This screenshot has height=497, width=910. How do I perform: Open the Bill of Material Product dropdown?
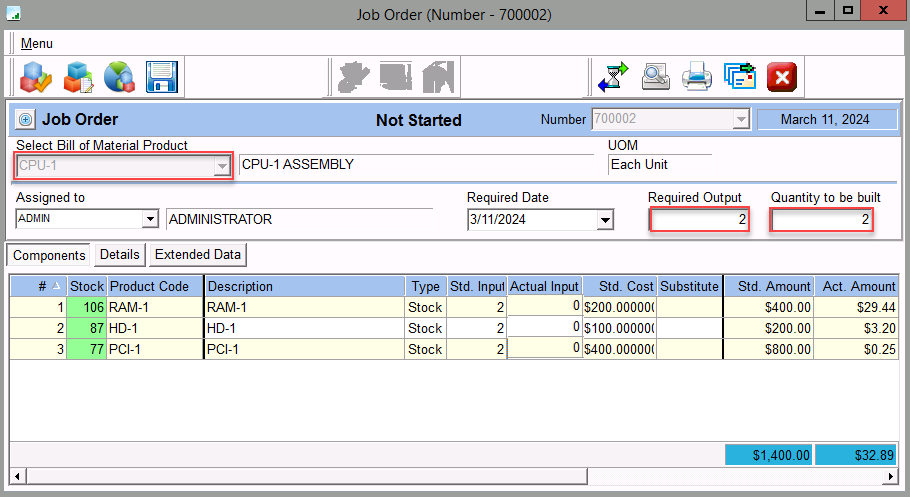222,166
